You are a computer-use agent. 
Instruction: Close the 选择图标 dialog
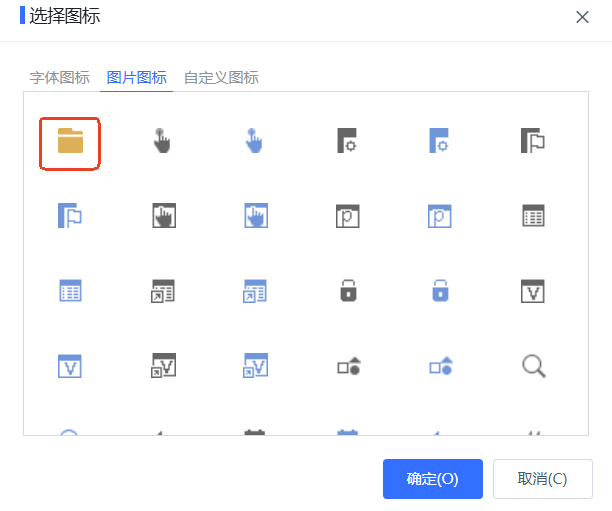582,17
